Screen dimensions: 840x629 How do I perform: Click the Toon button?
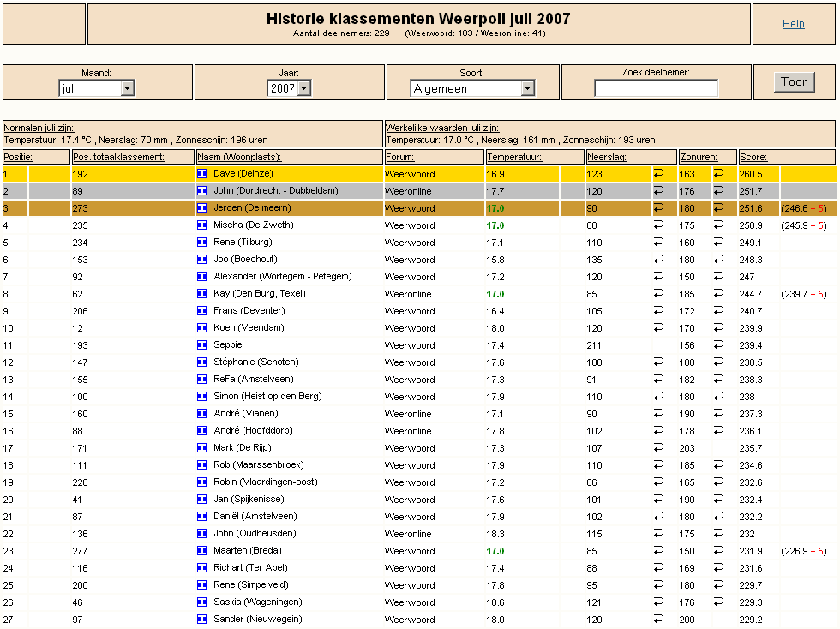(x=794, y=82)
